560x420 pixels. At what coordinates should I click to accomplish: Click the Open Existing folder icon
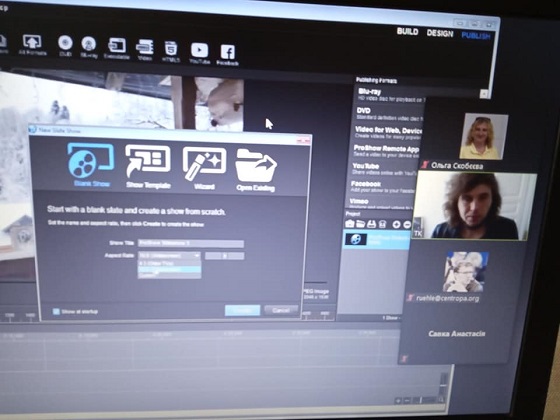pos(256,170)
